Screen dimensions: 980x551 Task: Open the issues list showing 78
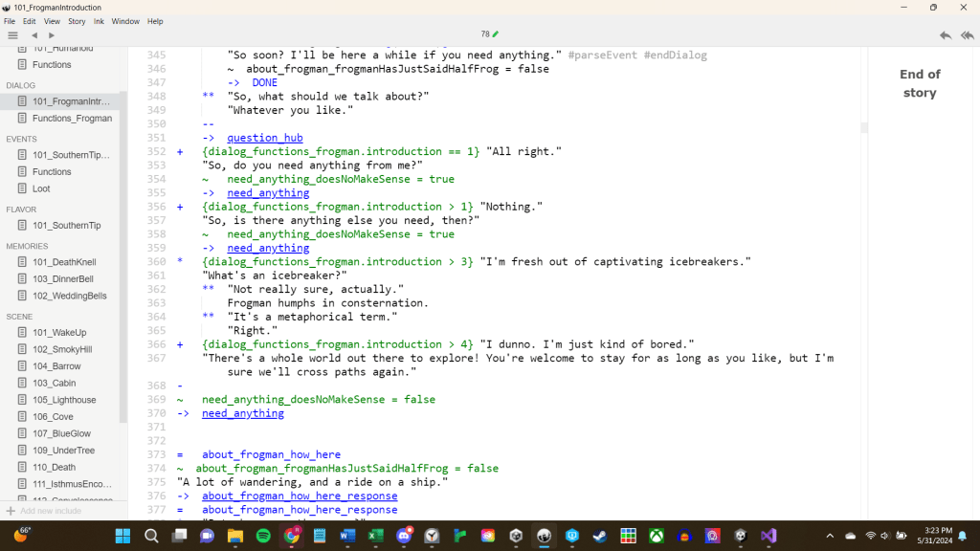tap(489, 34)
